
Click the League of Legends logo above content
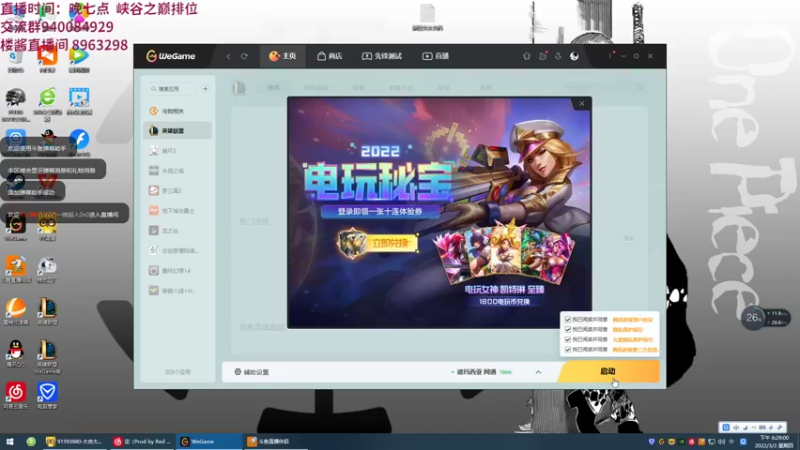point(239,88)
